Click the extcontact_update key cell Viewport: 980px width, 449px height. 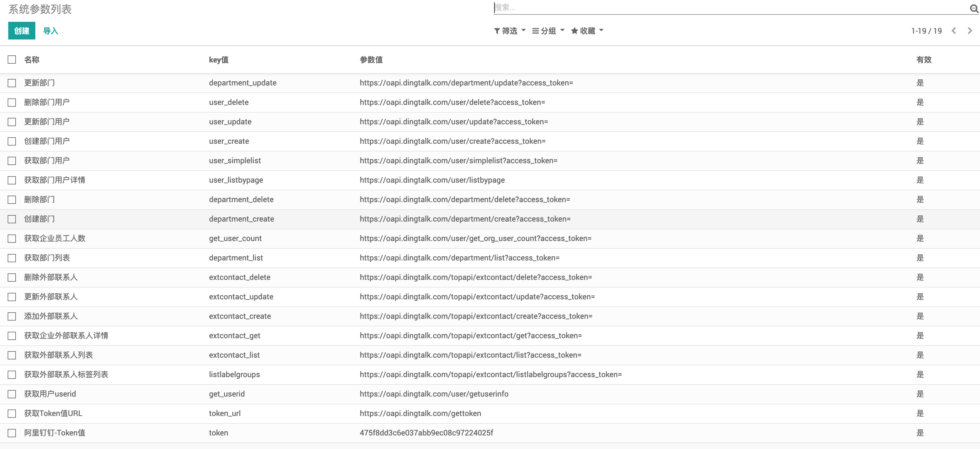[x=241, y=296]
